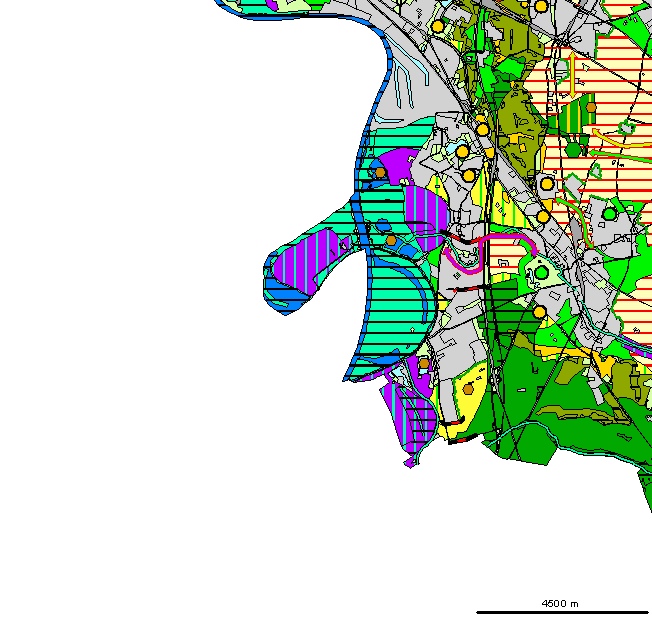Image resolution: width=652 pixels, height=617 pixels.
Task: Click the yellow curved arrow pointing left
Action: click(x=621, y=139)
